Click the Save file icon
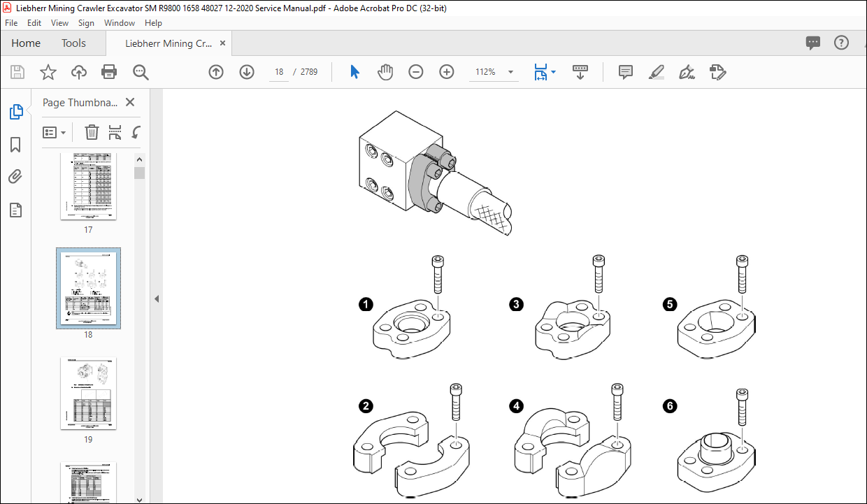867x504 pixels. 17,72
